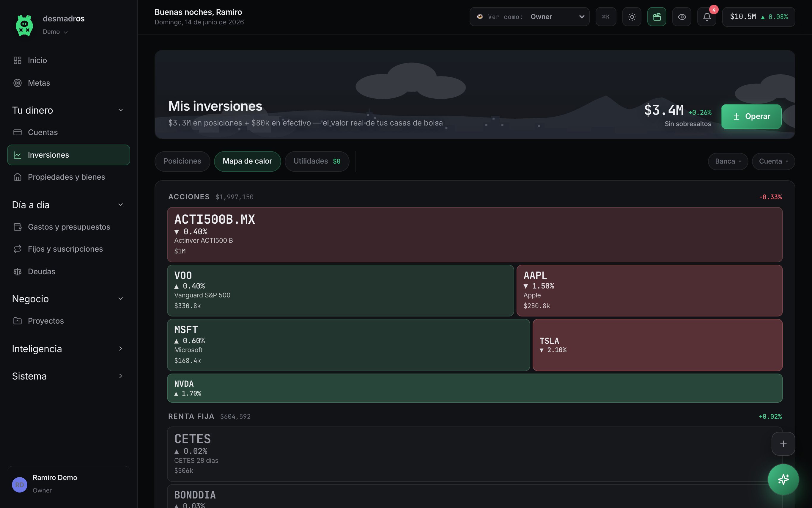The height and width of the screenshot is (508, 812).
Task: Open Fijos y suscripciones page
Action: pyautogui.click(x=68, y=249)
